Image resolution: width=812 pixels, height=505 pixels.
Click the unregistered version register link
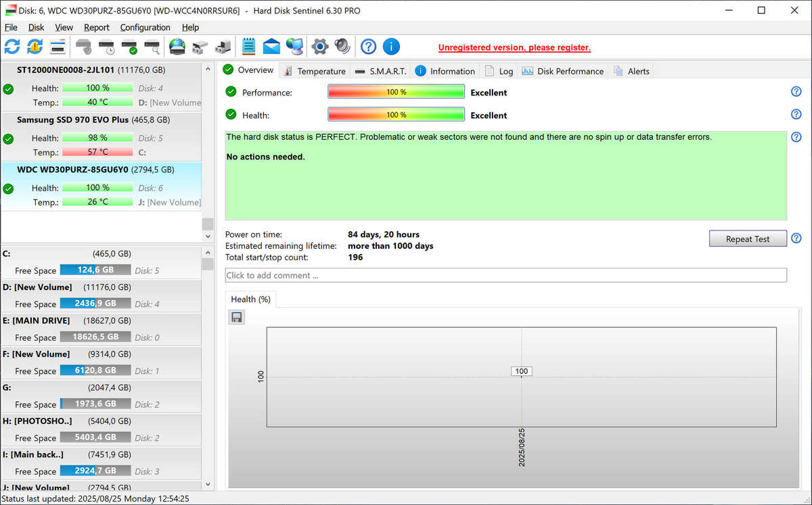(x=514, y=48)
